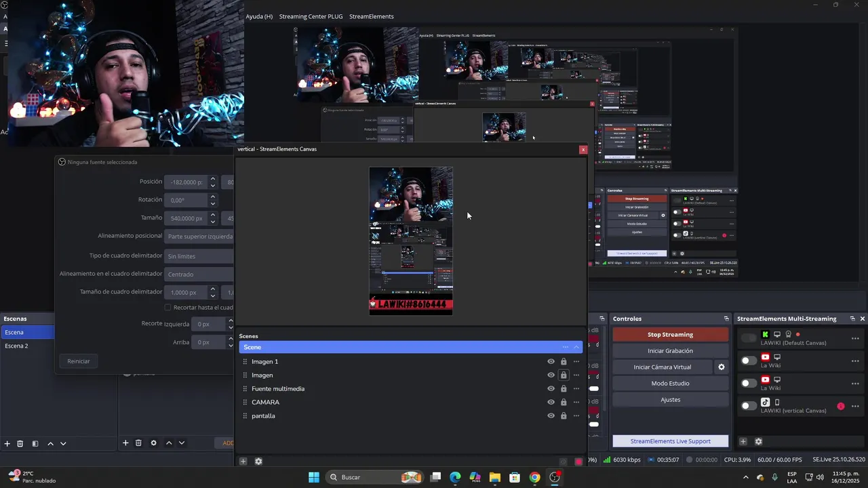
Task: Click the red record indicator in vertical canvas
Action: pyautogui.click(x=578, y=462)
